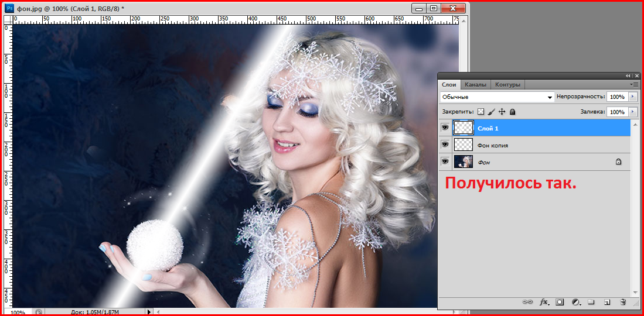The image size is (644, 316).
Task: Select the layer name Слой 1
Action: coord(488,128)
